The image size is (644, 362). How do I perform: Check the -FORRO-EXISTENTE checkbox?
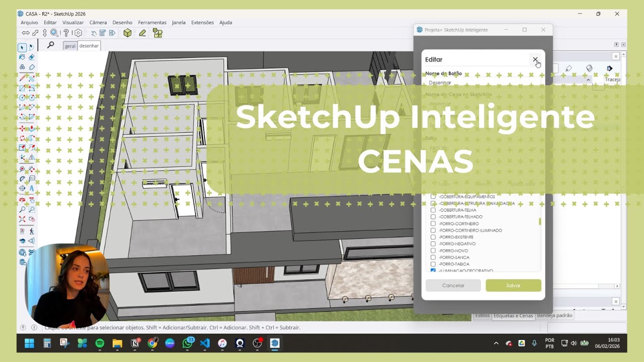(x=433, y=237)
